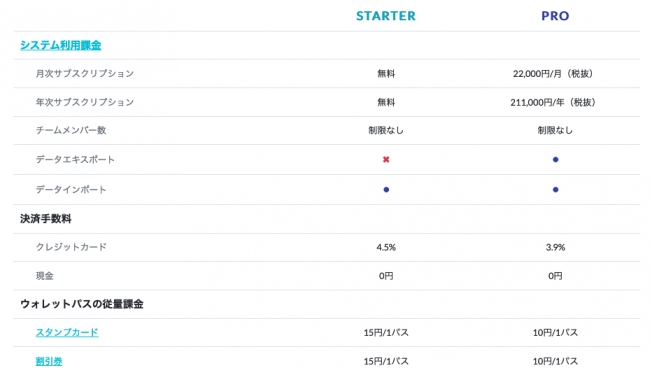Click the 決済手数料 section heading
Screen dimensions: 650x375
click(x=46, y=219)
